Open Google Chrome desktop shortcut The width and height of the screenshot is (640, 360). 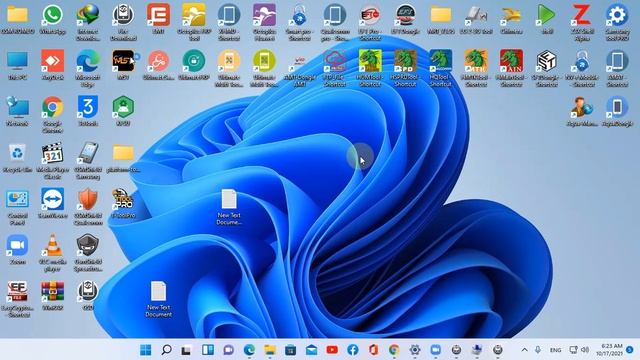pyautogui.click(x=53, y=107)
